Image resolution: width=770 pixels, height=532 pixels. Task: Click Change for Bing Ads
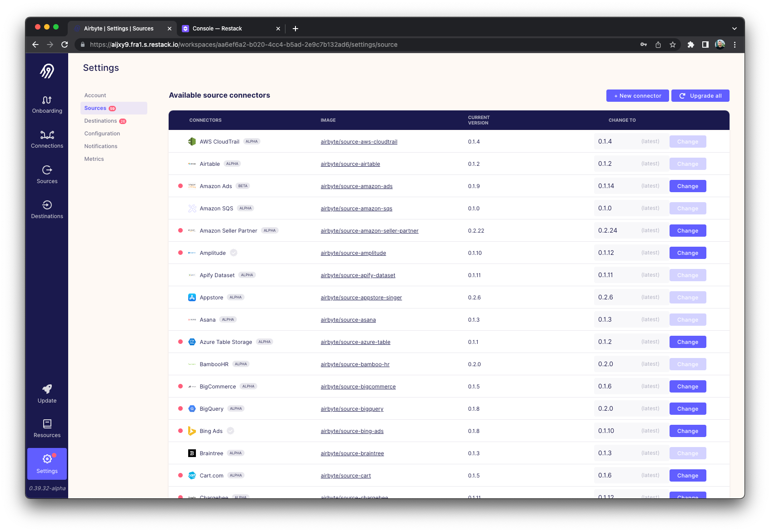(687, 431)
